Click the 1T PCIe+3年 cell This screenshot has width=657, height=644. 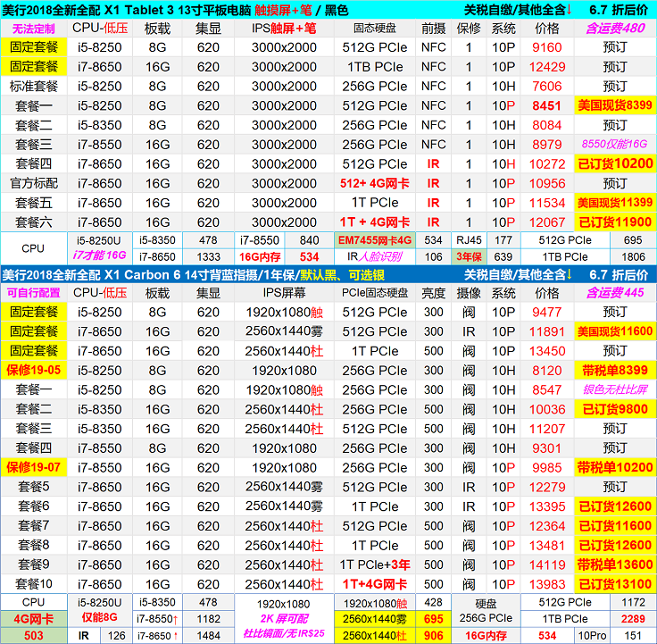(375, 565)
